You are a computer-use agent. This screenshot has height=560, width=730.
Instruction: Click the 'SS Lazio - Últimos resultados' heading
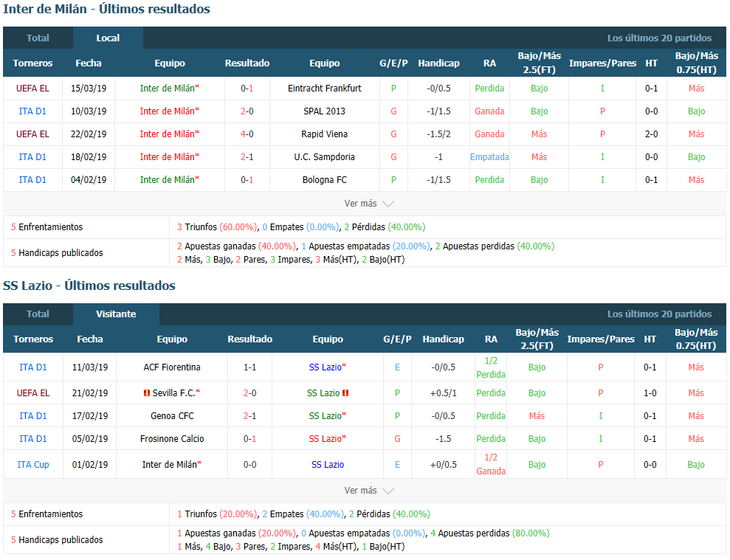(x=89, y=286)
